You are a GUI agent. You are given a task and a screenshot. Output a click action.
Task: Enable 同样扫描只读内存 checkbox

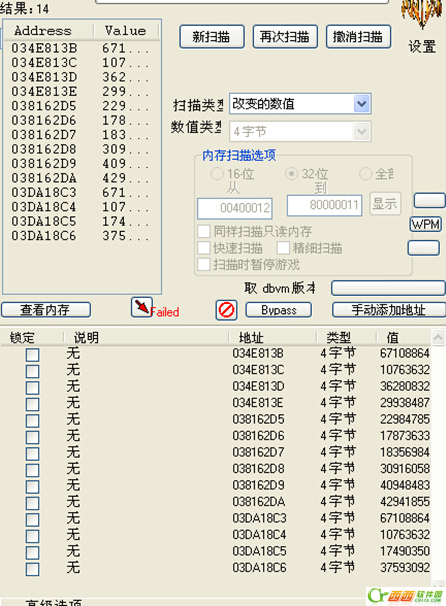(x=204, y=232)
